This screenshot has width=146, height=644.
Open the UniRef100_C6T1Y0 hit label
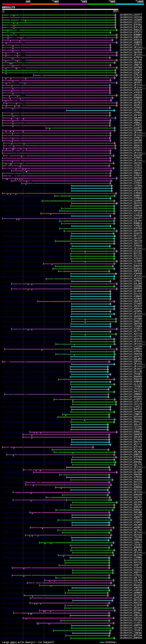(131, 22)
